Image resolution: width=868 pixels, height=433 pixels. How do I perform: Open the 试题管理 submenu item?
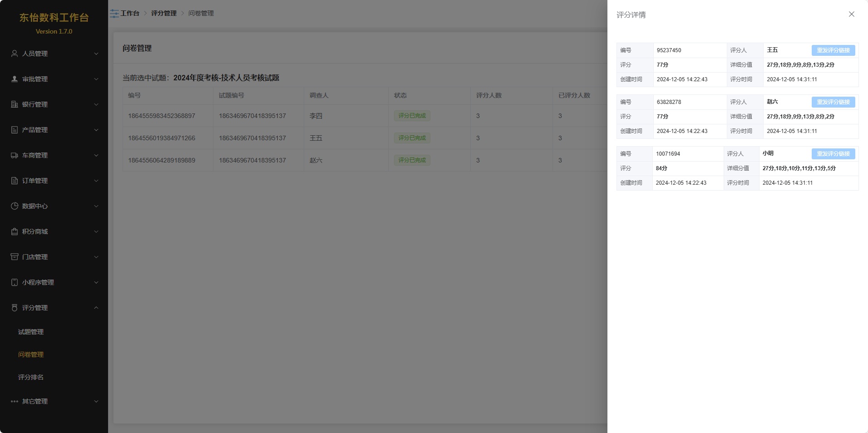coord(31,332)
